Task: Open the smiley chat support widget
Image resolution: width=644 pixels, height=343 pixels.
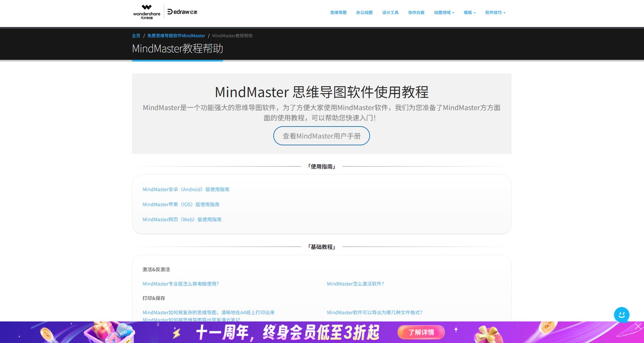Action: 621,315
